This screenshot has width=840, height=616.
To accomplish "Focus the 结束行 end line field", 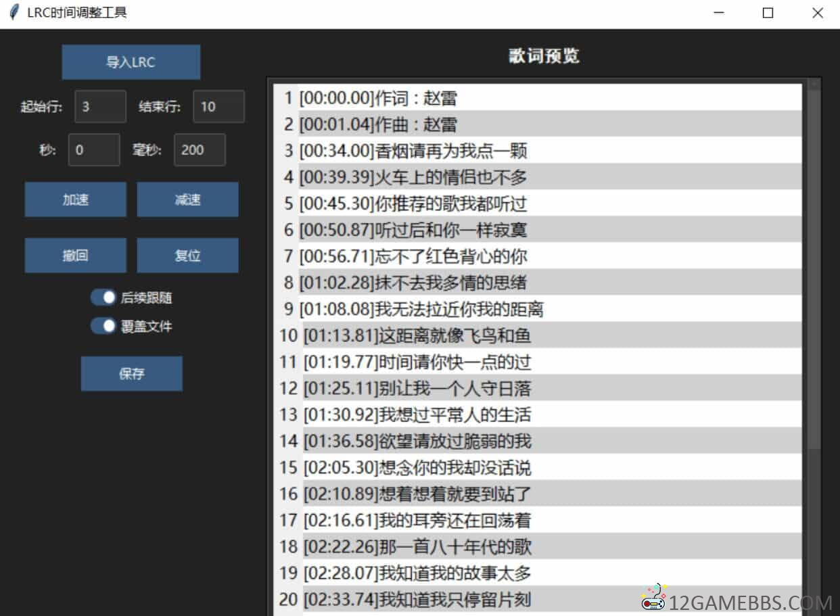I will [x=218, y=106].
